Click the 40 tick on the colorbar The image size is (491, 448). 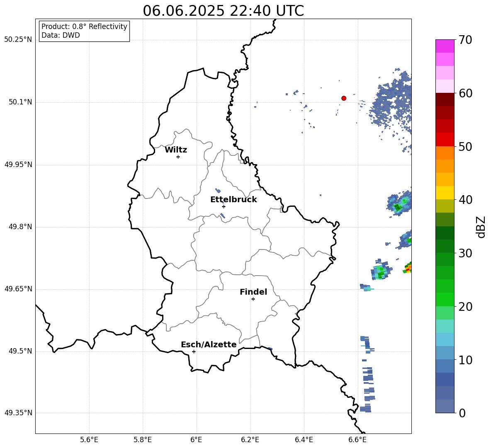click(x=465, y=200)
